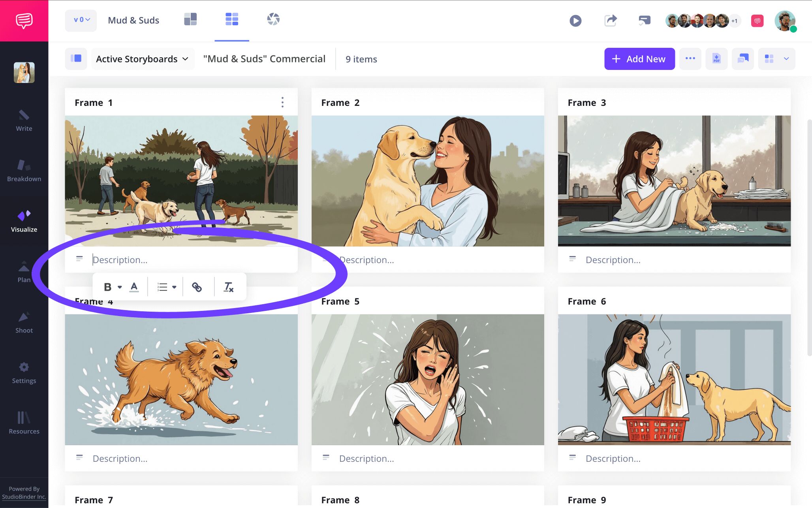Select the aperture Shot List icon
Screen dimensions: 812x508
pos(273,18)
